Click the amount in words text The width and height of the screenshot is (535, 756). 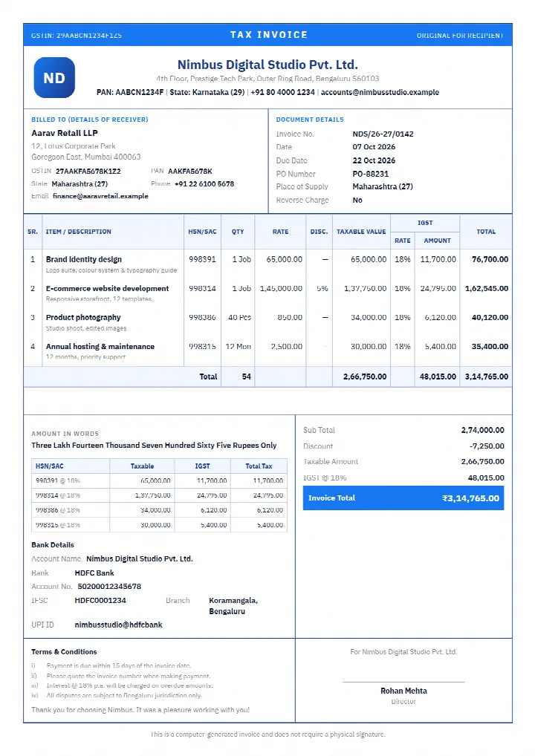click(154, 445)
